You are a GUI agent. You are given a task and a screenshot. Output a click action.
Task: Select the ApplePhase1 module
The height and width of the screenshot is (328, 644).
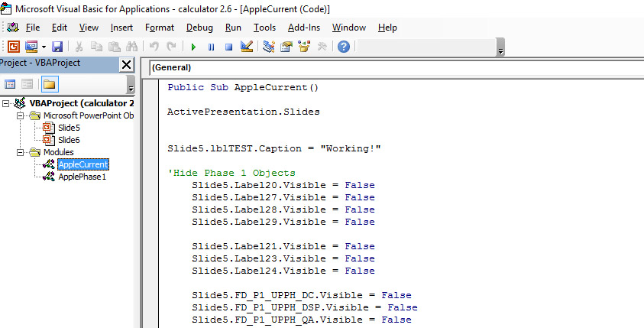(83, 177)
